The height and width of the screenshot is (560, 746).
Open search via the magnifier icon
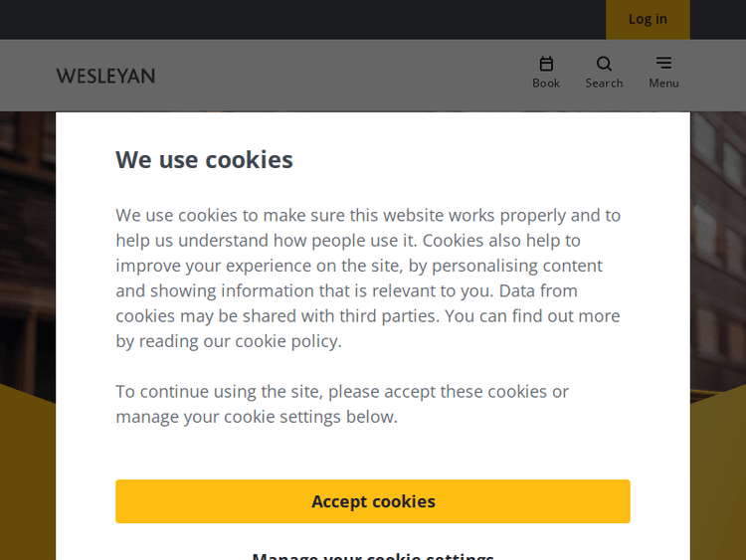pos(604,64)
